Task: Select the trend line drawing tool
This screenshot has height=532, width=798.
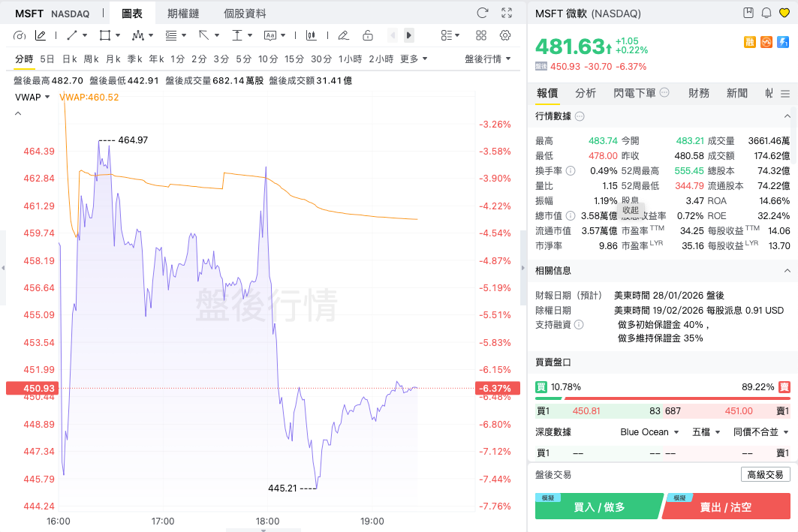Action: click(72, 35)
